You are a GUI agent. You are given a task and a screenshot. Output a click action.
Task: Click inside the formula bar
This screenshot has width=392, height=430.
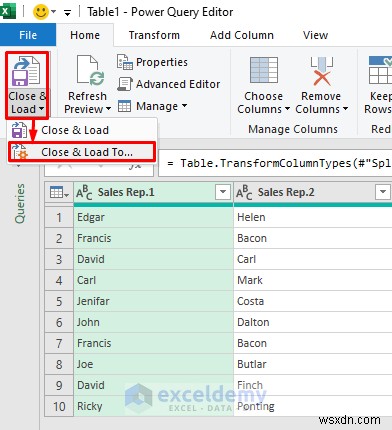coord(275,163)
